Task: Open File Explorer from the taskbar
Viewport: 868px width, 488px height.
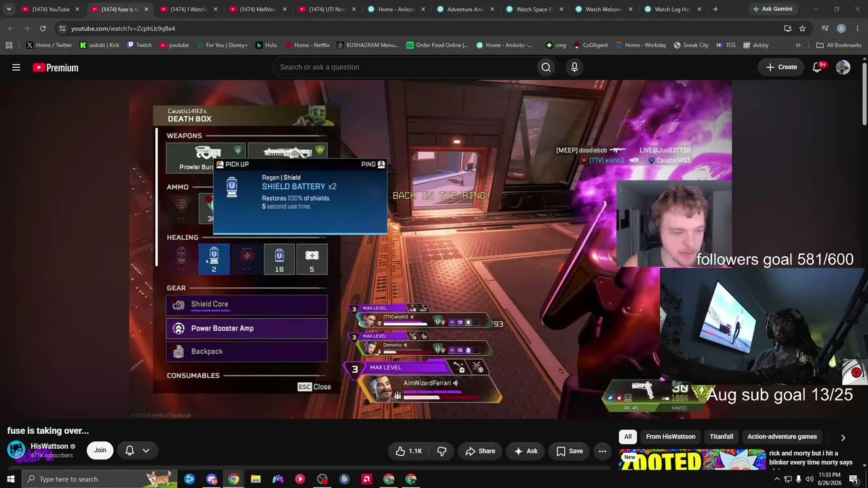Action: [x=256, y=479]
